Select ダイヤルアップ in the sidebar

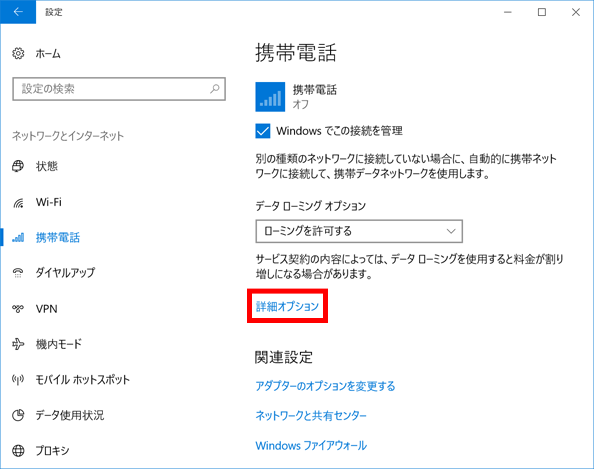(65, 273)
